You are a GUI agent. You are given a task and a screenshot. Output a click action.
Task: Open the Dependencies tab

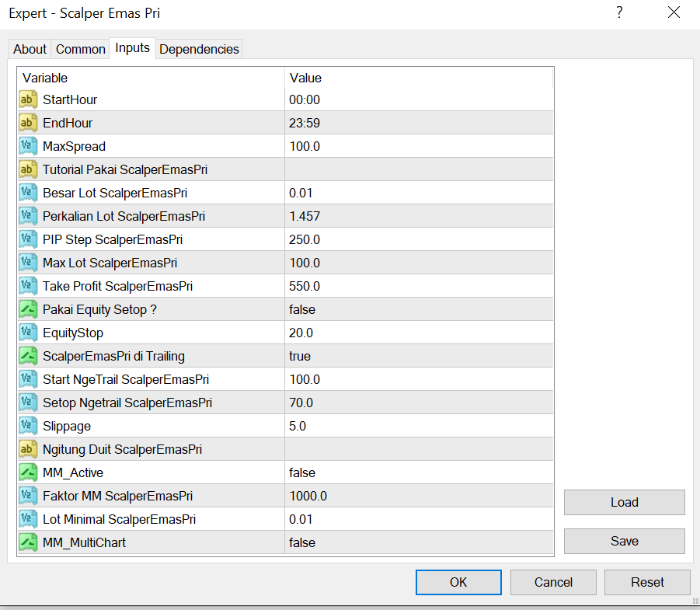[x=199, y=49]
